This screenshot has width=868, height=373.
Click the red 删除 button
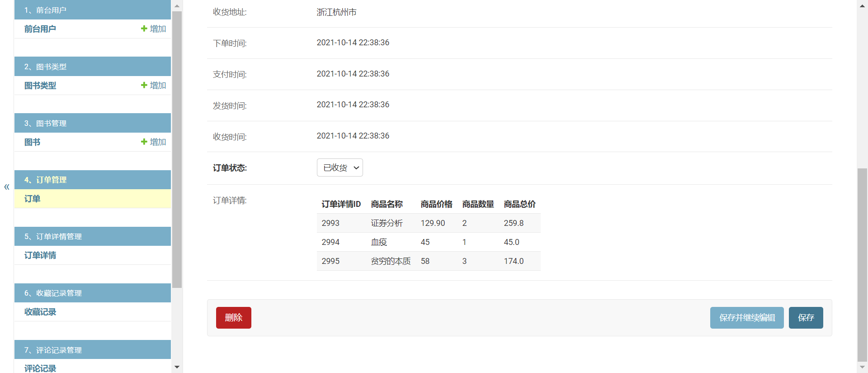tap(234, 318)
